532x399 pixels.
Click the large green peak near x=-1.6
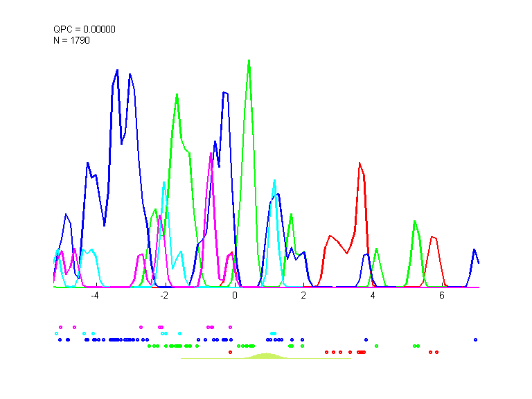(x=177, y=94)
